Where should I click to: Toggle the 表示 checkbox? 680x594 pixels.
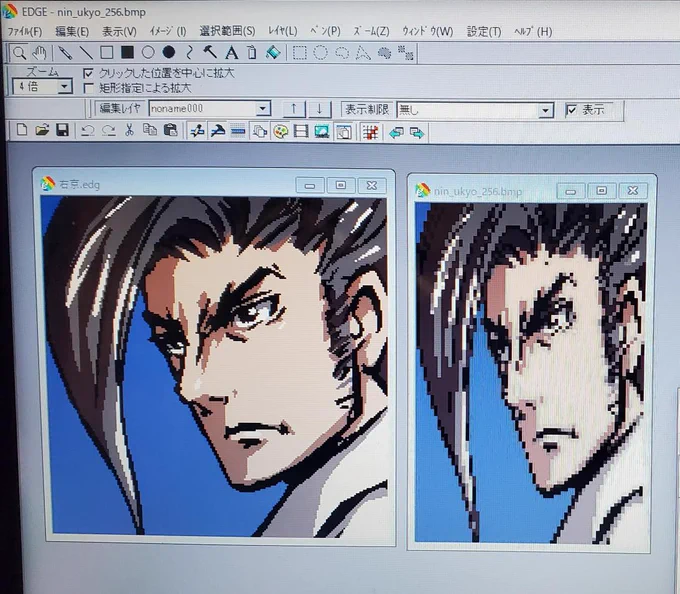point(572,110)
